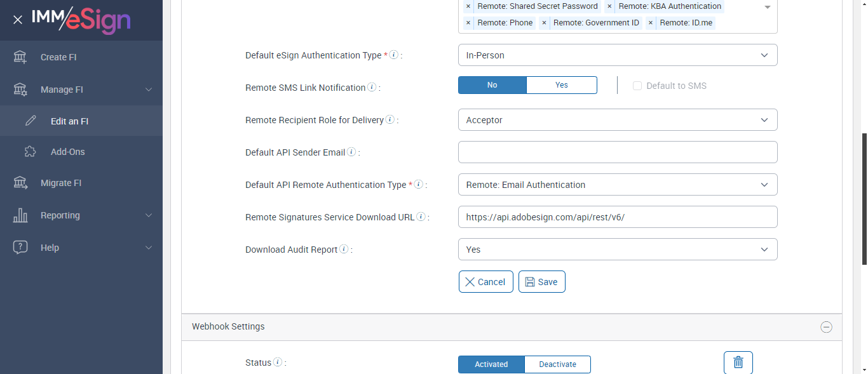Enable the Default to SMS checkbox

pyautogui.click(x=637, y=86)
